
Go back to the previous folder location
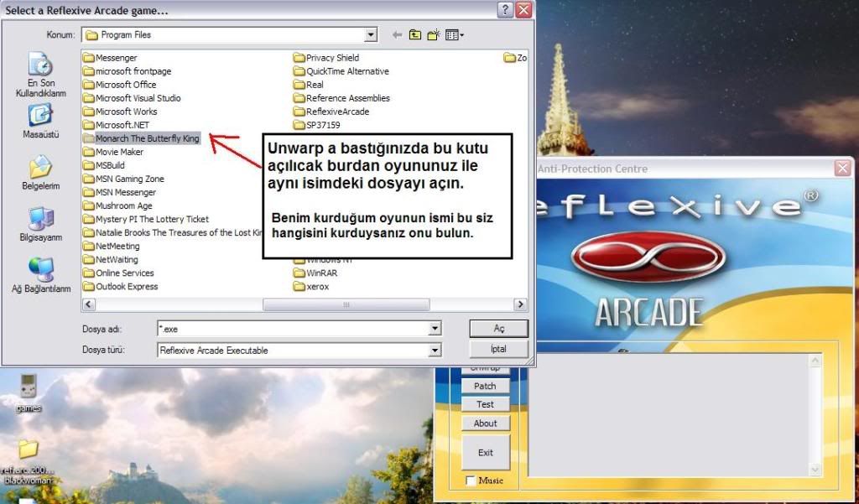pos(397,35)
